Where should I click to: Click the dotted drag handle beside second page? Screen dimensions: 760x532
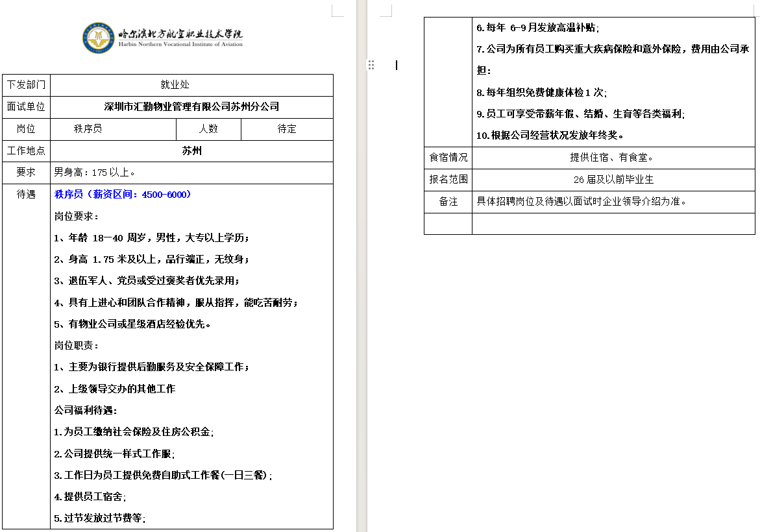(x=371, y=65)
